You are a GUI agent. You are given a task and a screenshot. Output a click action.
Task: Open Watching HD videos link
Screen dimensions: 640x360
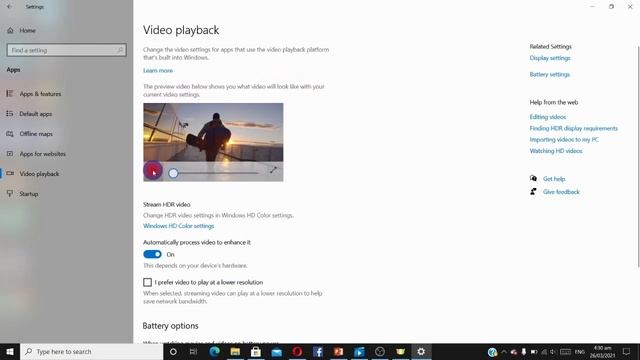(556, 151)
